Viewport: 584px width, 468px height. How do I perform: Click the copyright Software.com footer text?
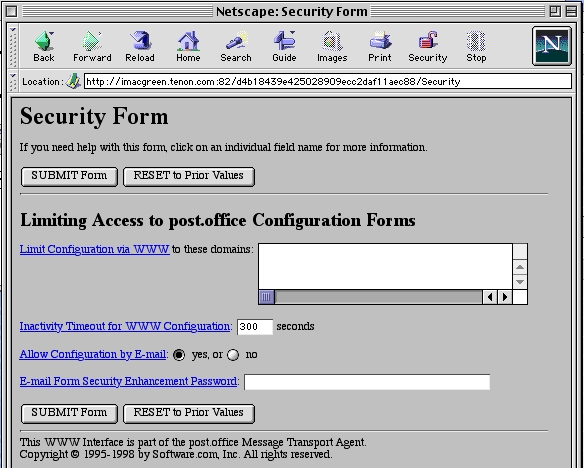[x=175, y=454]
